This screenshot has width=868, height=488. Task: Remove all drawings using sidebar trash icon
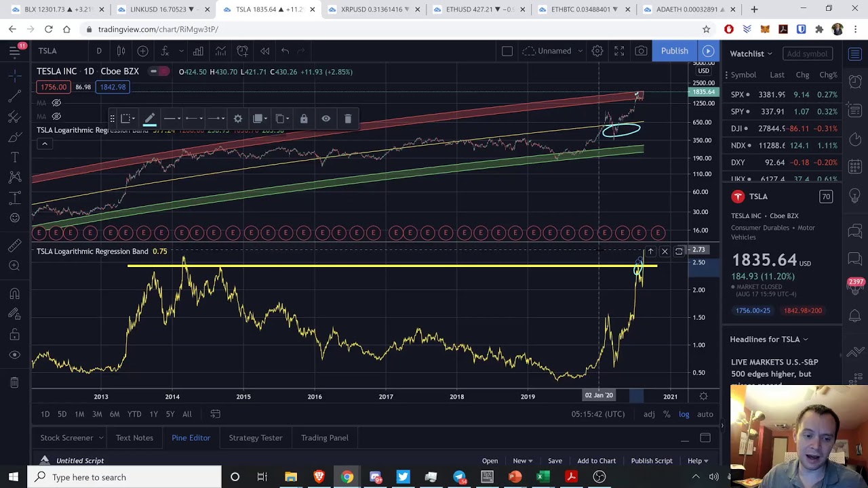14,383
